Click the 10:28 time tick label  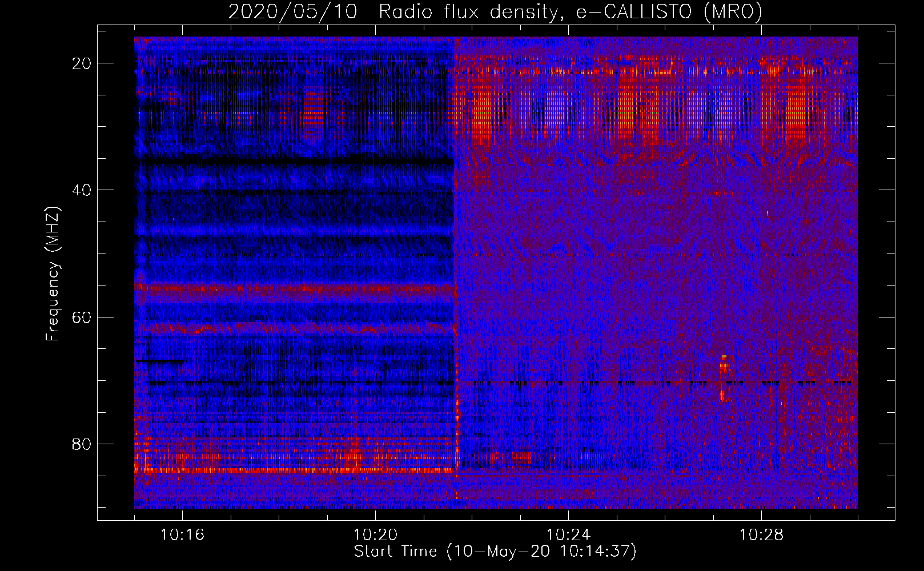[x=761, y=535]
